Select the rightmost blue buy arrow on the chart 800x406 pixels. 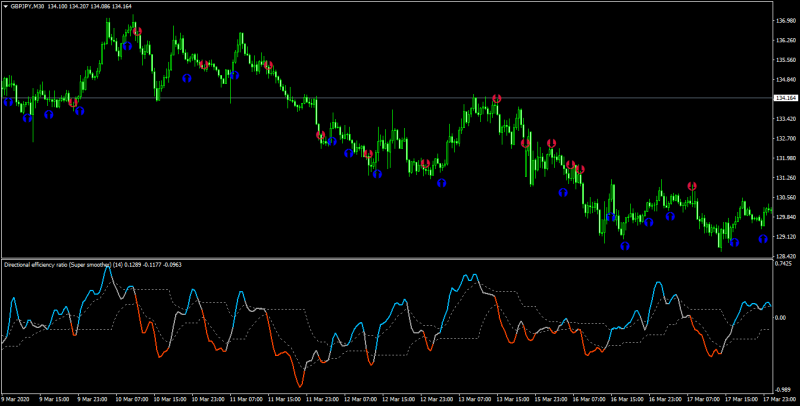[x=763, y=239]
